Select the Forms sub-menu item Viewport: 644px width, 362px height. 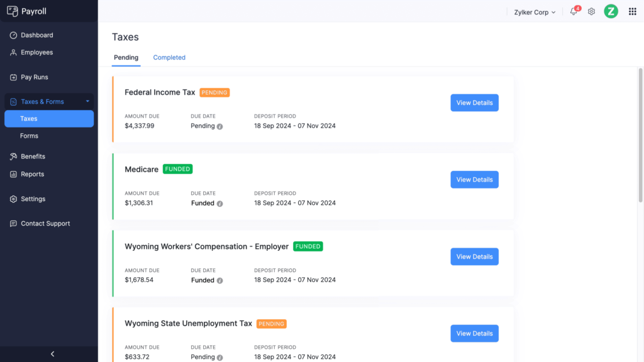[29, 135]
